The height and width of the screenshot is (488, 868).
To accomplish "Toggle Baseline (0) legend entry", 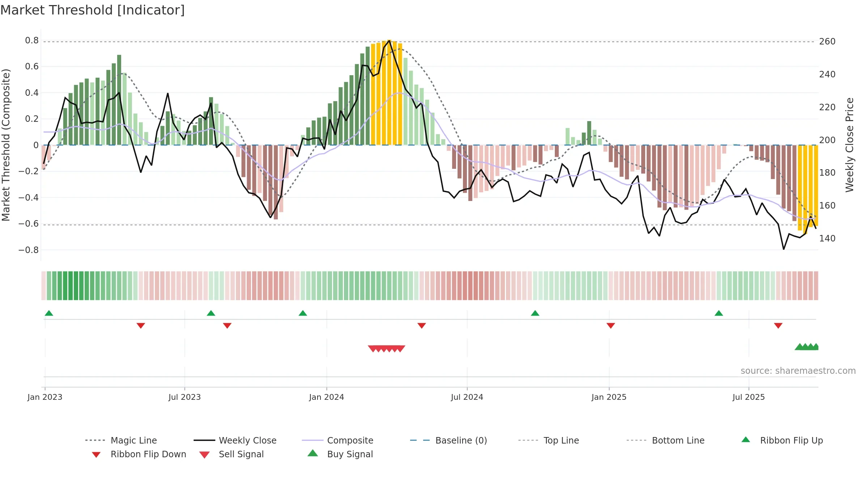I will pyautogui.click(x=449, y=440).
